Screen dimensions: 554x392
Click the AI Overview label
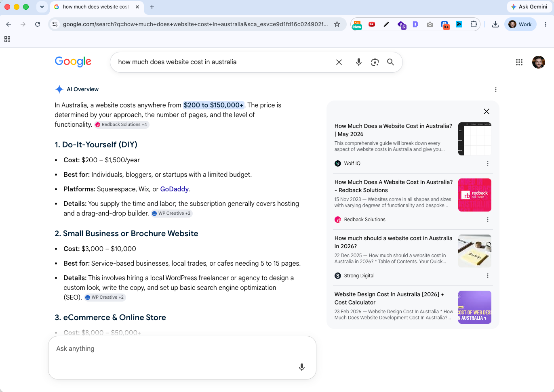[x=82, y=90]
